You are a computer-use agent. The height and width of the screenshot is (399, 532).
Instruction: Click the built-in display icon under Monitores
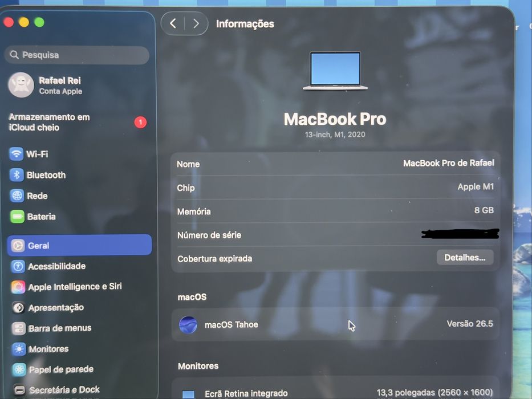188,394
